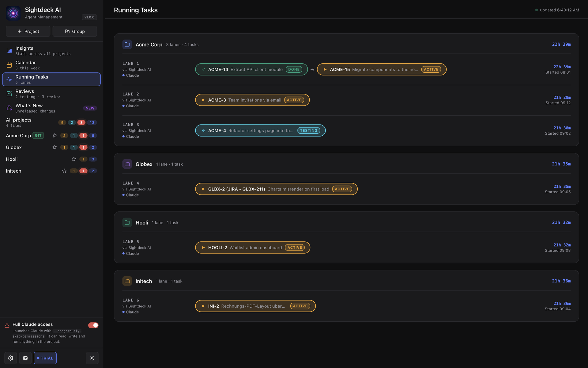Click the Insights bar chart icon

coord(9,51)
